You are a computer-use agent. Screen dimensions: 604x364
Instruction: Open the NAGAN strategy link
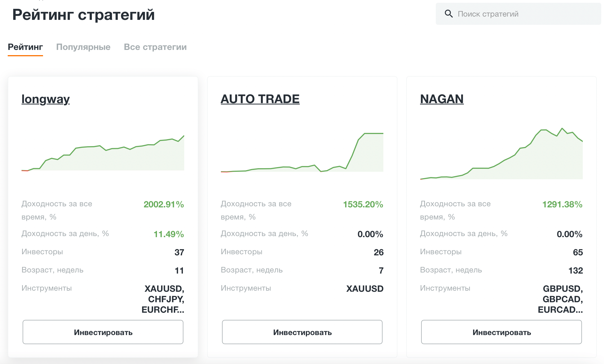442,99
